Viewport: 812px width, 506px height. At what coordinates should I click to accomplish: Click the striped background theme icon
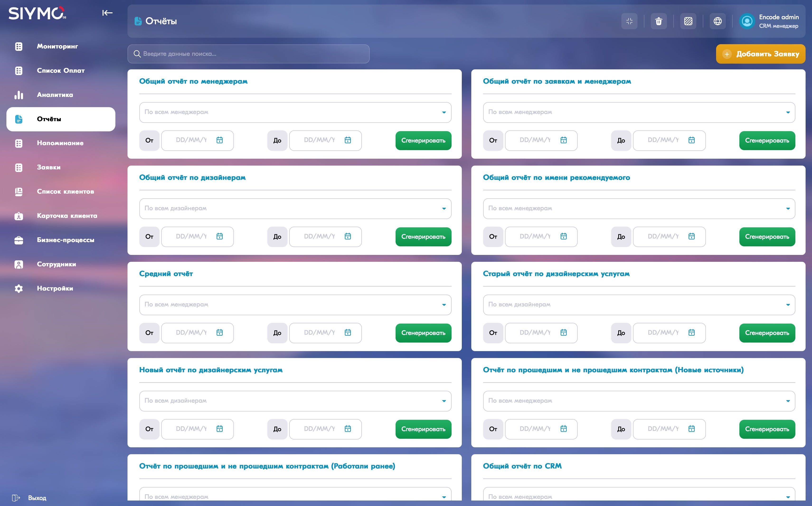tap(688, 21)
